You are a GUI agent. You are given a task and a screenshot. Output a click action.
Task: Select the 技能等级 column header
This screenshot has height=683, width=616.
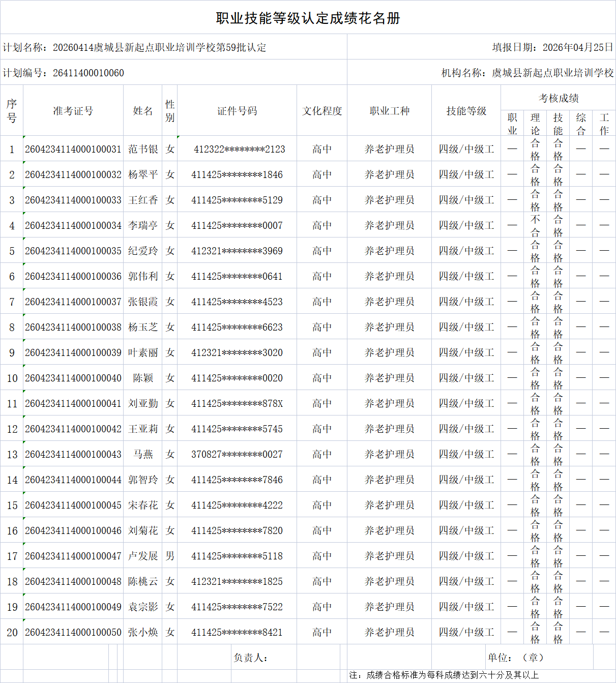click(x=466, y=111)
